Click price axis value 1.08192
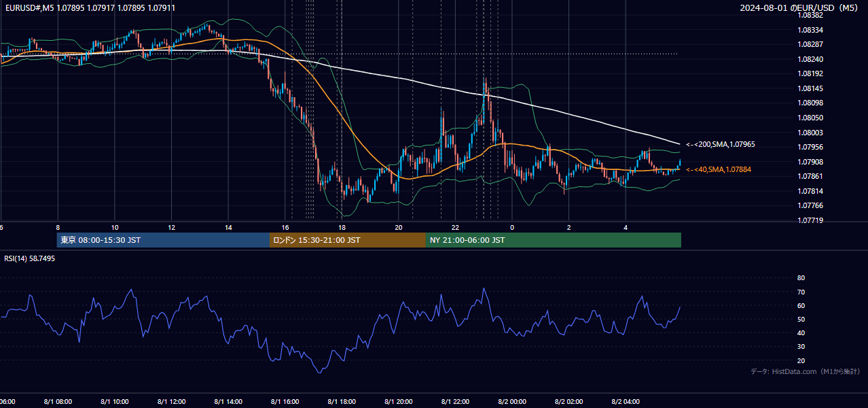Screen dimensions: 868x408 pyautogui.click(x=810, y=73)
